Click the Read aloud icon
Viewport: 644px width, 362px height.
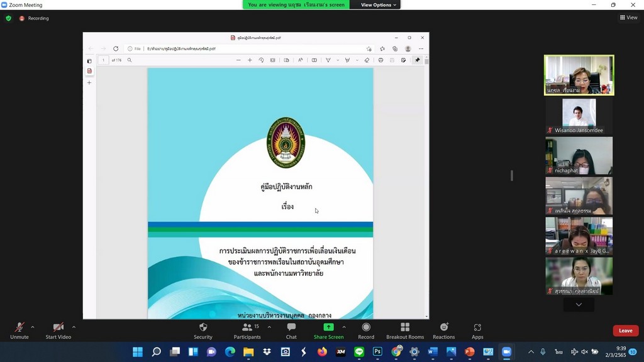tap(300, 60)
